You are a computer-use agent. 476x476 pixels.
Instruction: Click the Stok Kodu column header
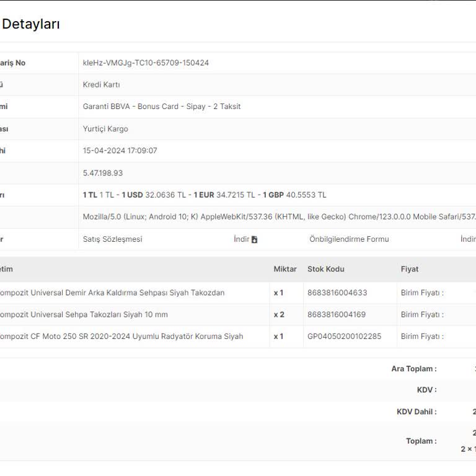click(325, 269)
